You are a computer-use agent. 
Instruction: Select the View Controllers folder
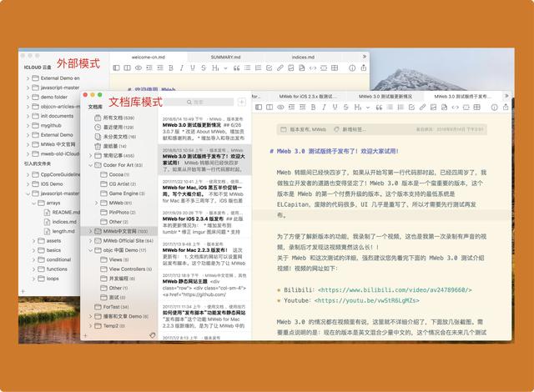tap(119, 269)
